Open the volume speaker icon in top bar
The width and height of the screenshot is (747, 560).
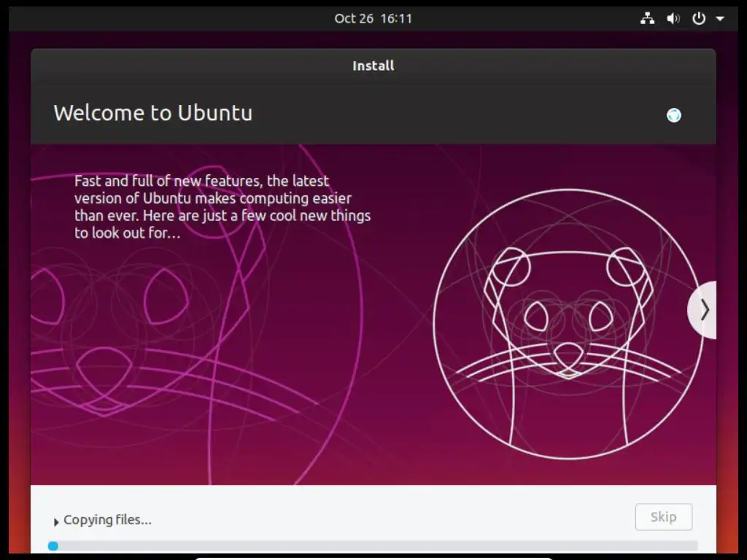coord(673,18)
